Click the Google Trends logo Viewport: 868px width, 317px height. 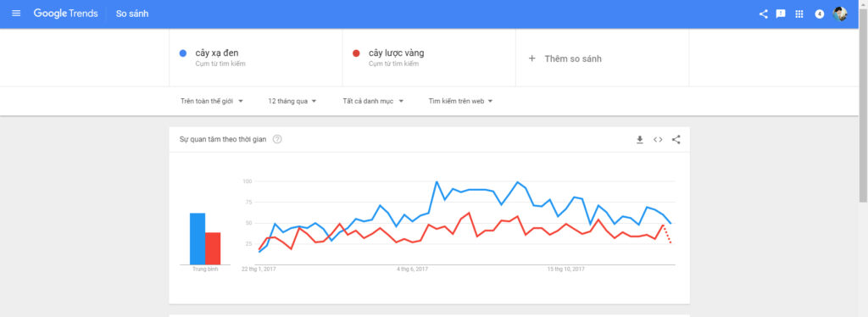tap(66, 14)
